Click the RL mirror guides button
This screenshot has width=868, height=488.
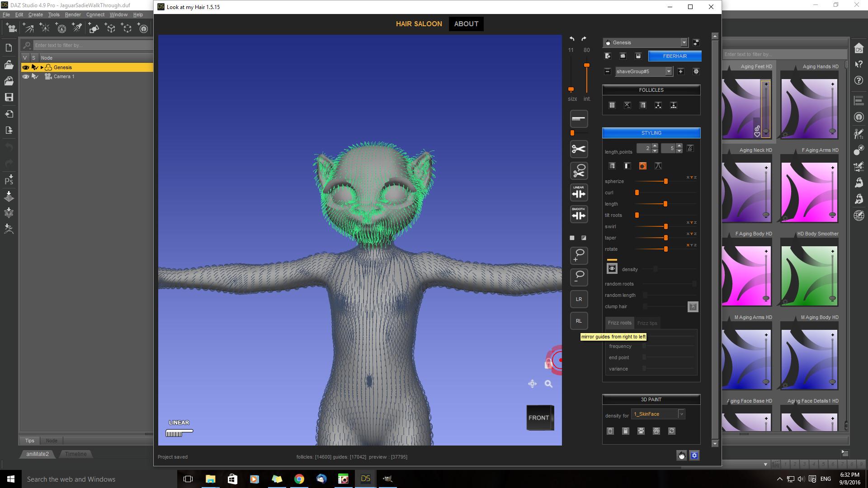[x=579, y=321]
